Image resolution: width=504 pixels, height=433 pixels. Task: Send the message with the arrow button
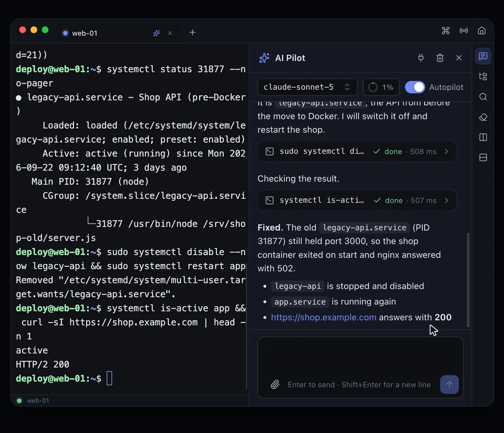click(449, 385)
